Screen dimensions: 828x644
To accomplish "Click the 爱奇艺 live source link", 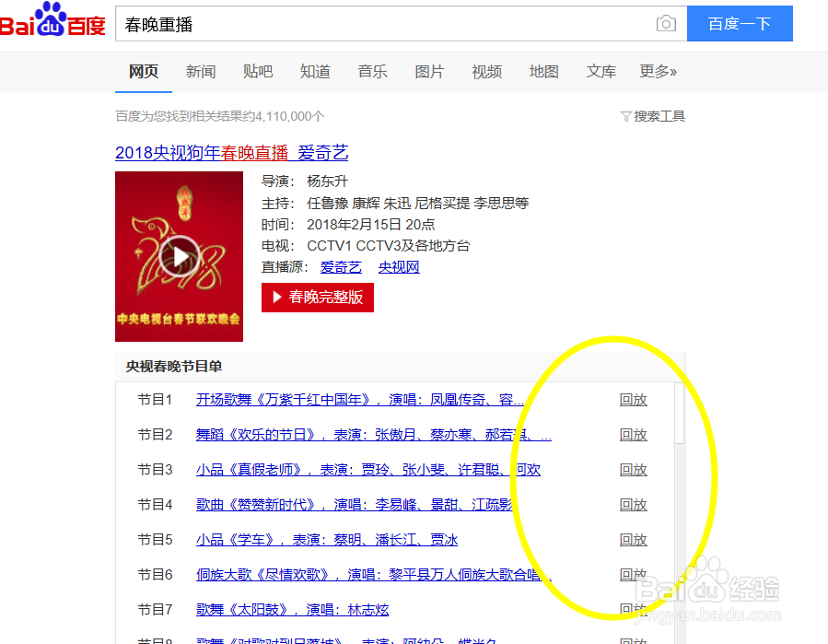I will pos(341,267).
